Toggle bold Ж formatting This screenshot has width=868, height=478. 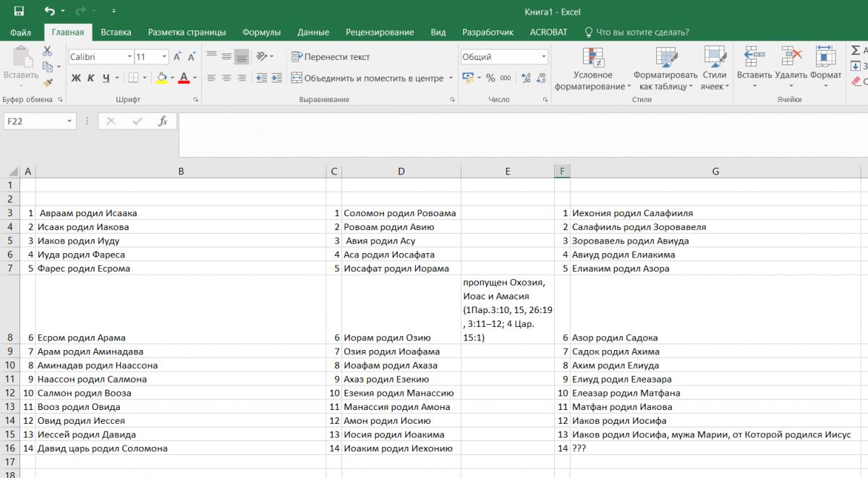tap(76, 78)
